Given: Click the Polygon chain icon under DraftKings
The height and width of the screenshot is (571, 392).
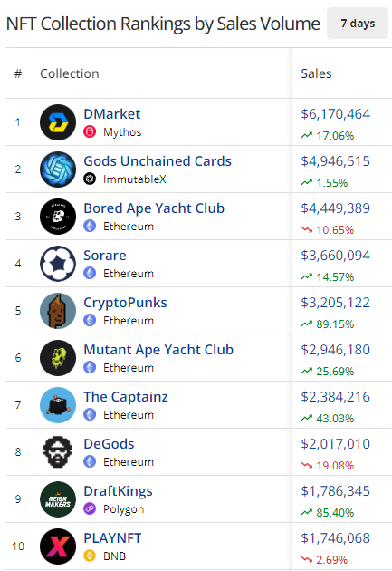Looking at the screenshot, I should pyautogui.click(x=90, y=508).
